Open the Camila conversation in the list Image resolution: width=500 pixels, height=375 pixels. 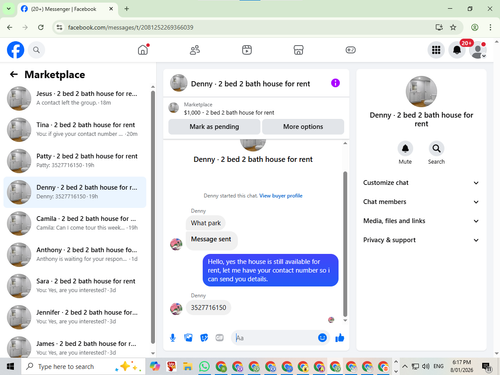pos(75,223)
